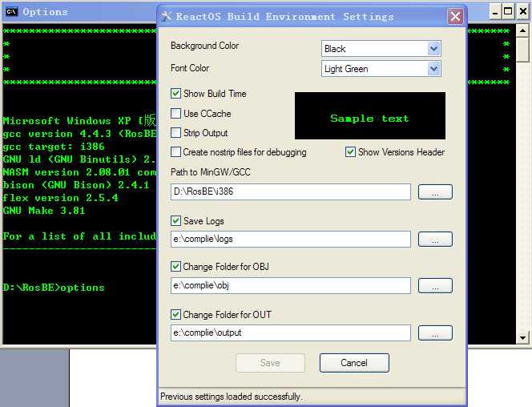Viewport: 532px width, 407px height.
Task: Click the 'Font Color' label
Action: 190,68
